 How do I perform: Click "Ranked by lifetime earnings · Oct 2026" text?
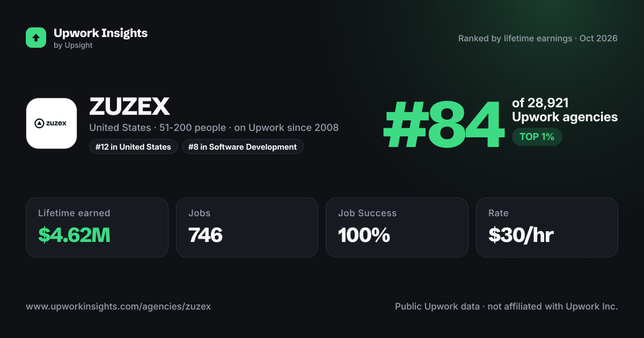(x=538, y=39)
